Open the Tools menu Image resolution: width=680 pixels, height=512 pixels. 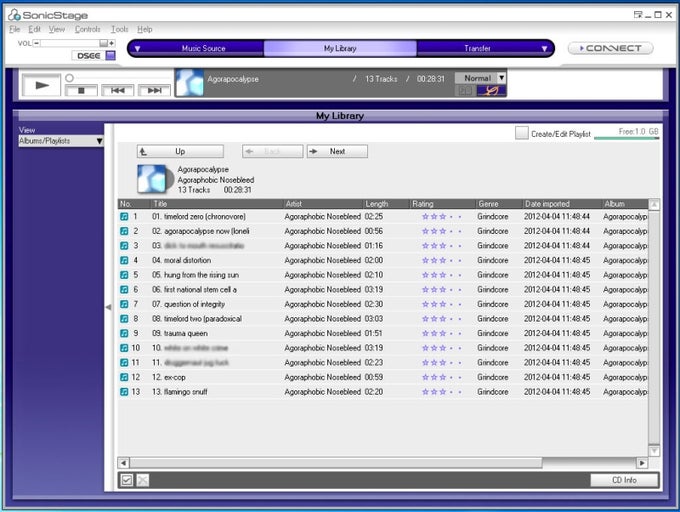[119, 29]
